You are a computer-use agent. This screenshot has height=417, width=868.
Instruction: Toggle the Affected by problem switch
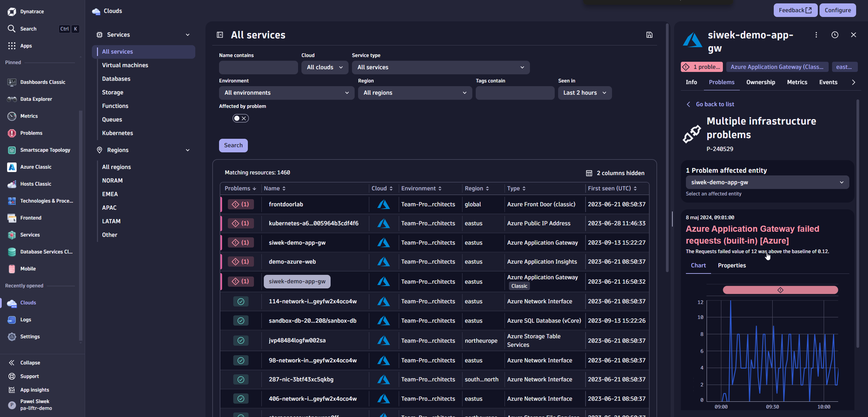click(x=236, y=118)
